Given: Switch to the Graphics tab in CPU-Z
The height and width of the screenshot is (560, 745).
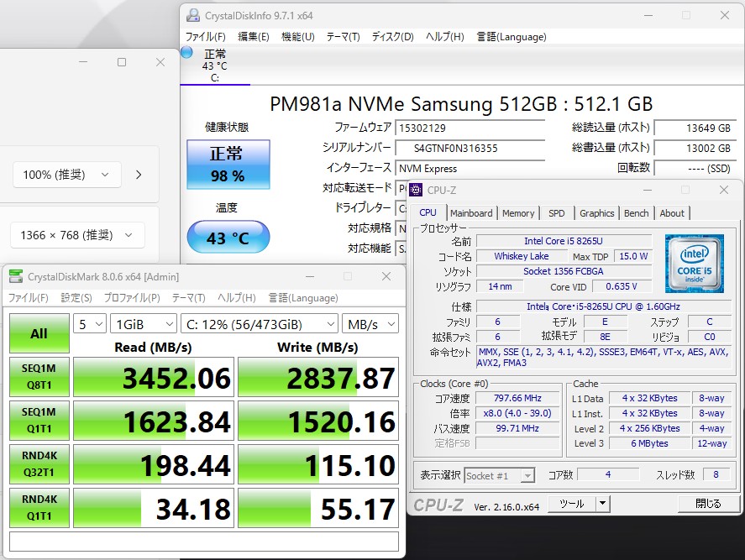Looking at the screenshot, I should [x=597, y=213].
